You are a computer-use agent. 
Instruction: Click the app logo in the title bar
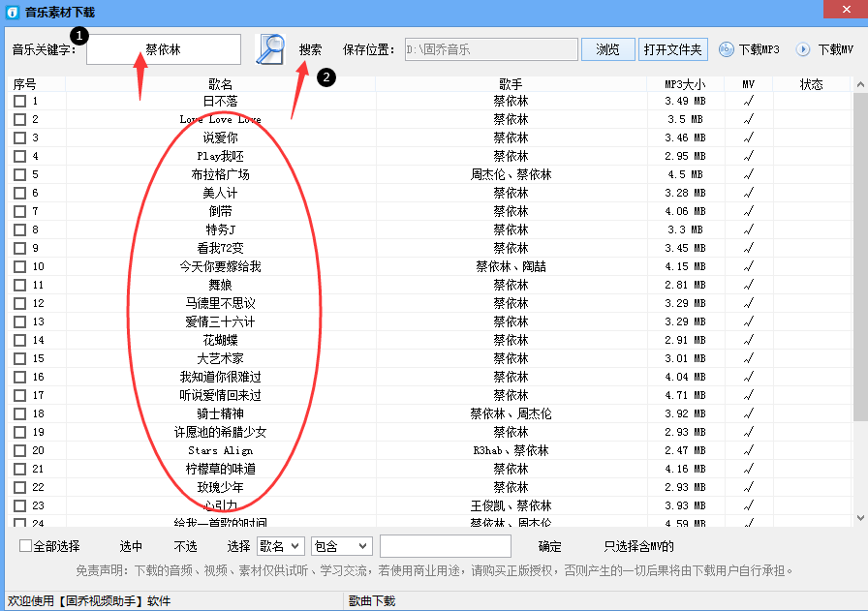(11, 11)
